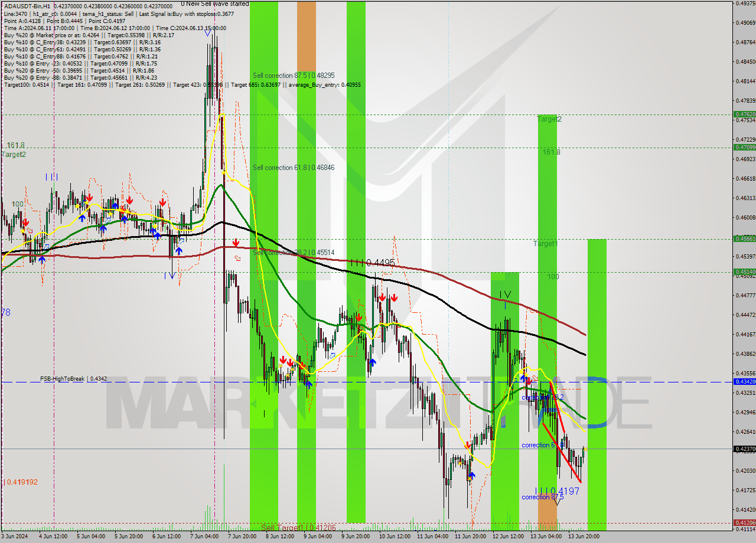Image resolution: width=756 pixels, height=543 pixels.
Task: Click 'FSB-HighToBreak | 0.4342' level label
Action: (x=73, y=378)
